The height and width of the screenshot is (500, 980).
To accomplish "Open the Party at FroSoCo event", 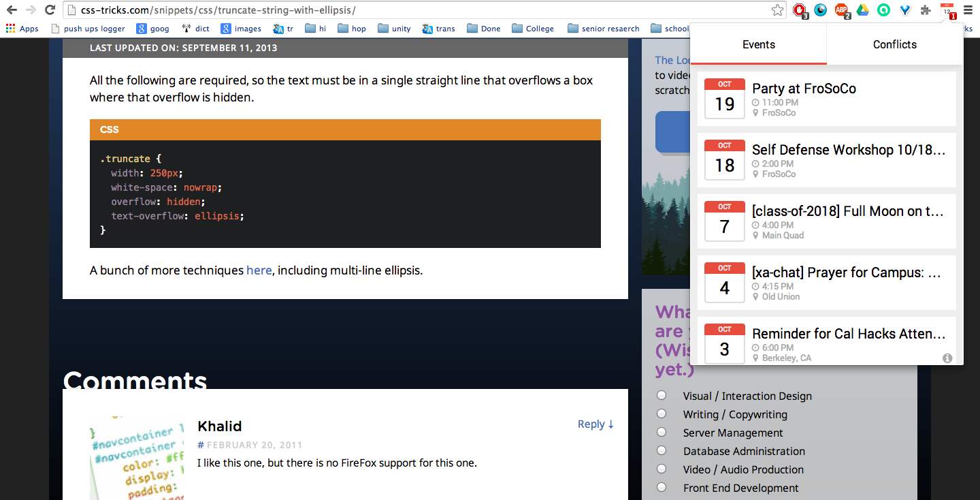I will click(827, 99).
